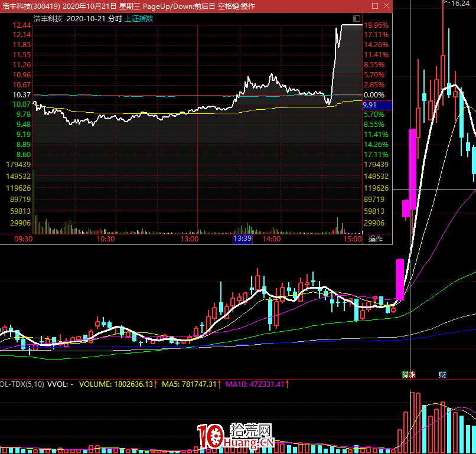
Task: Click the MA10: 472331.41 indicator value
Action: click(255, 384)
